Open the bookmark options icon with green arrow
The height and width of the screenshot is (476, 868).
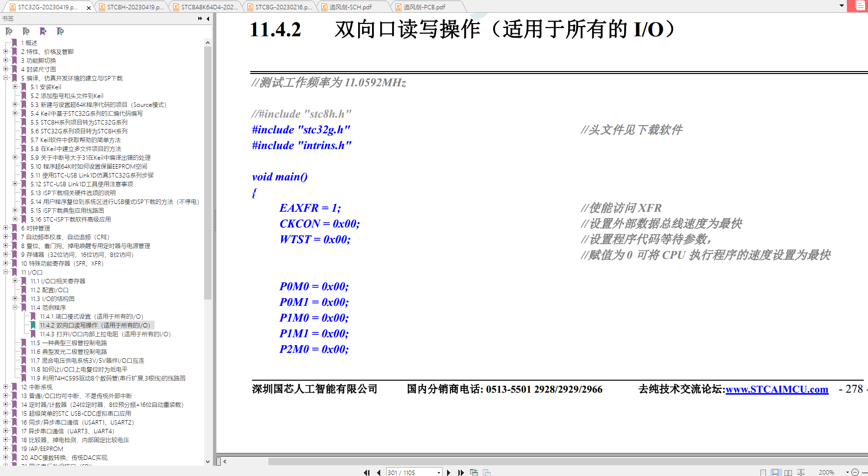tap(60, 31)
